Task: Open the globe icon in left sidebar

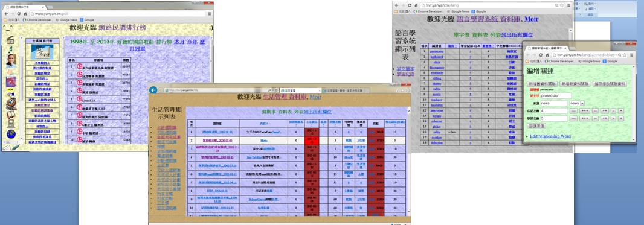Action: 11,134
